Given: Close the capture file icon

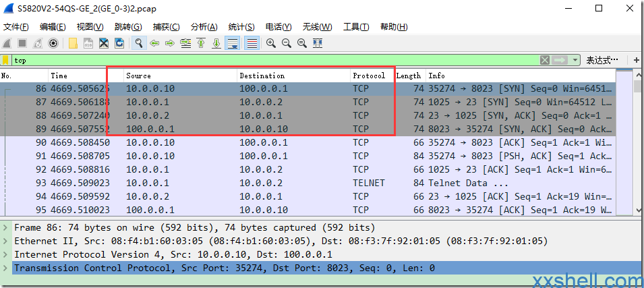Looking at the screenshot, I should pyautogui.click(x=103, y=43).
